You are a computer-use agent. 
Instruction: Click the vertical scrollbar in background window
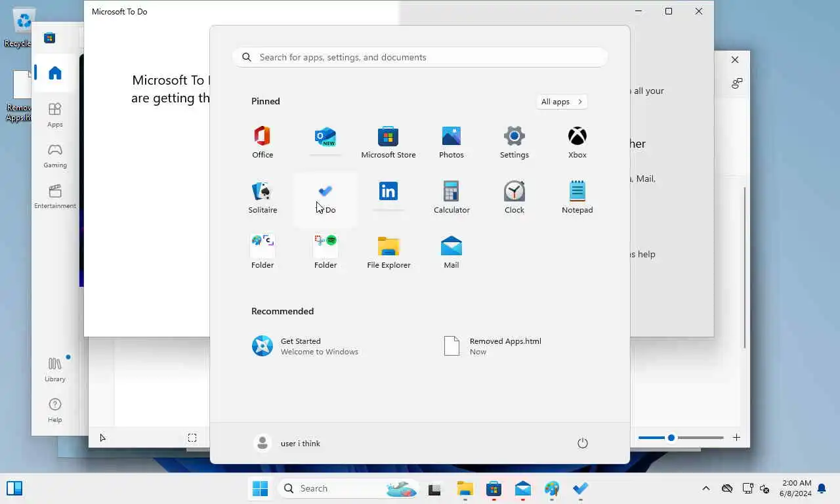(745, 268)
